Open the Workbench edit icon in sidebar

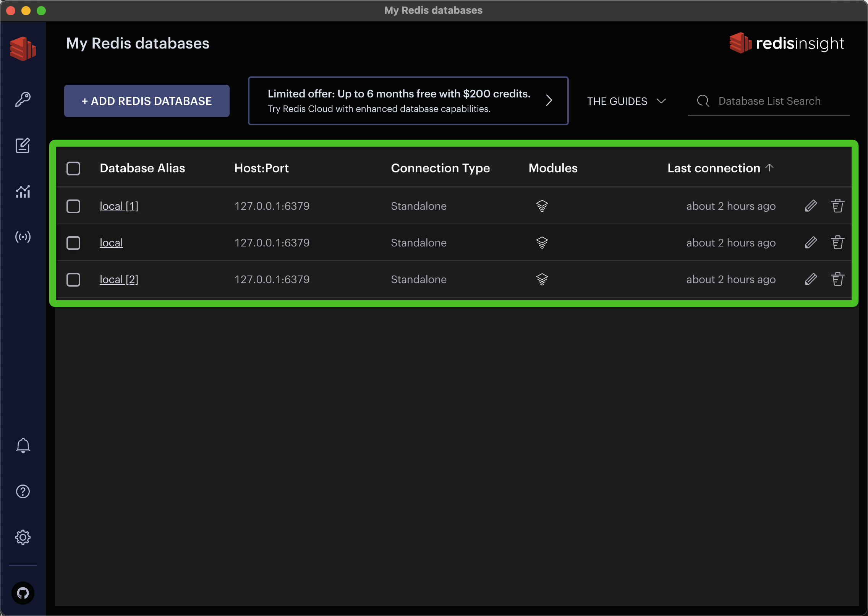[23, 145]
